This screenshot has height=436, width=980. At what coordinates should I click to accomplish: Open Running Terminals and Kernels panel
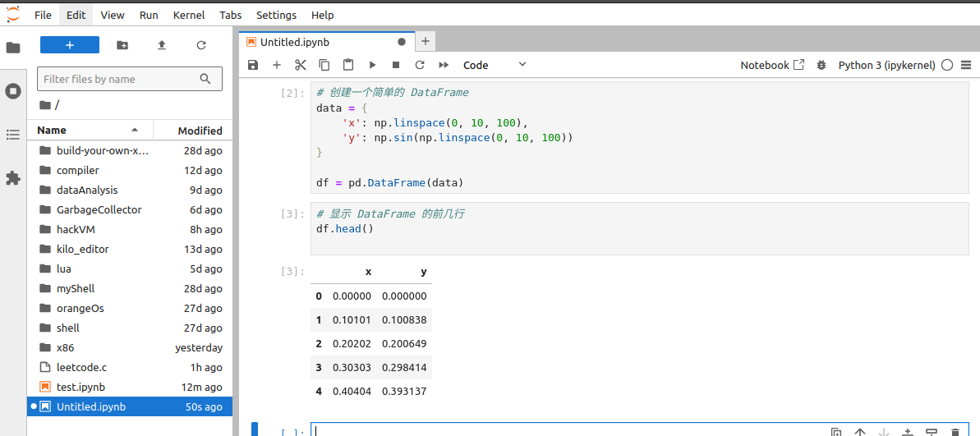coord(13,91)
